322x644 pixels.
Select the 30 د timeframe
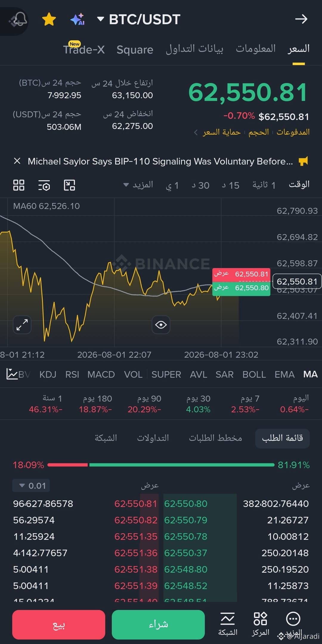tap(200, 185)
